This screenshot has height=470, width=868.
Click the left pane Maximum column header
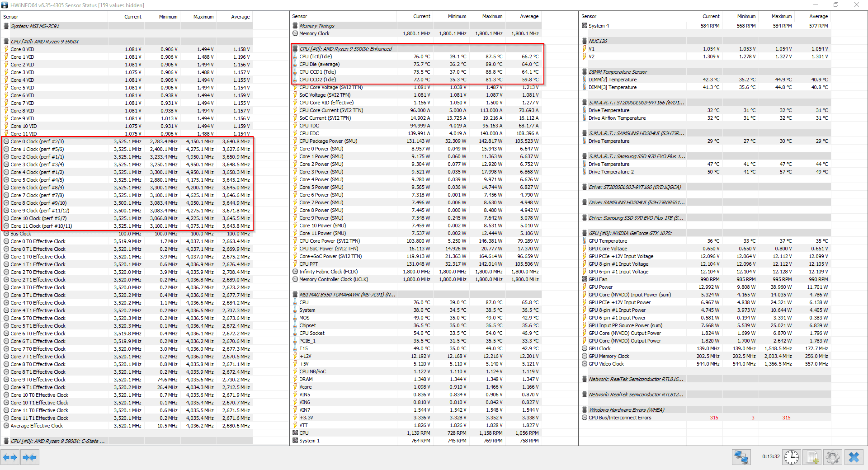point(198,17)
